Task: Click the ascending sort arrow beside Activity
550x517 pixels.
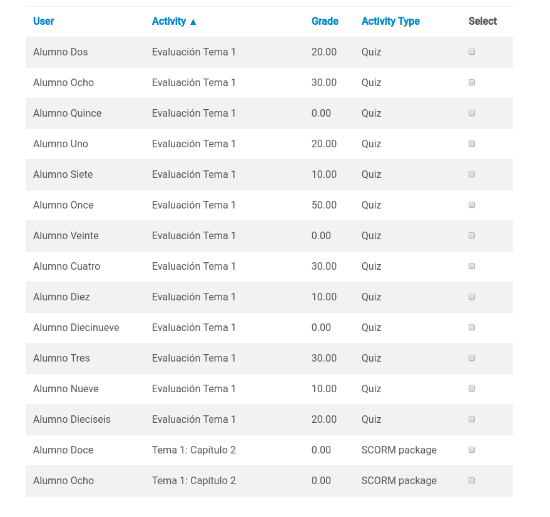Action: [193, 22]
